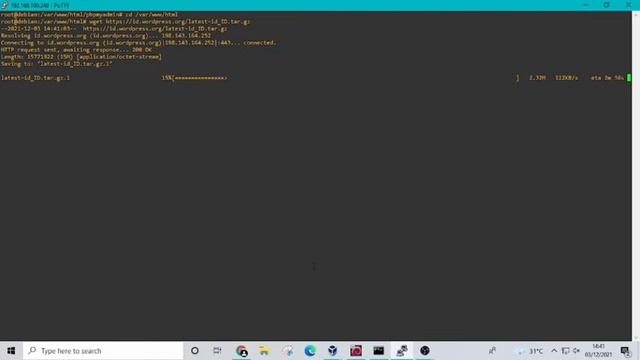Open PuTTY system menu icon in title bar
This screenshot has height=360, width=640.
pyautogui.click(x=4, y=5)
